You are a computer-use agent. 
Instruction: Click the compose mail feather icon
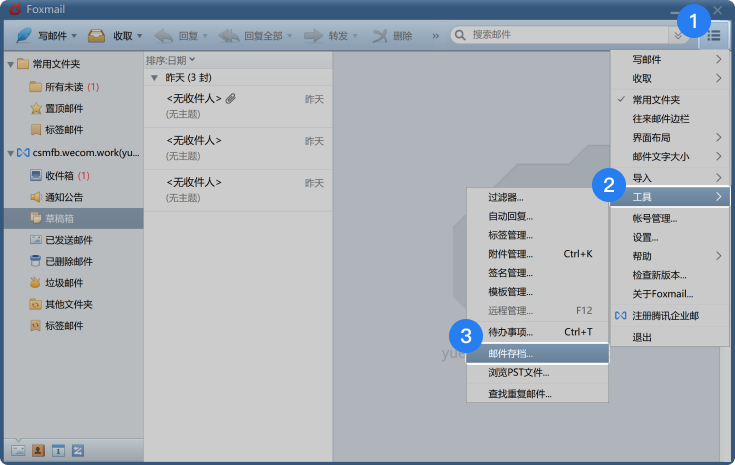pyautogui.click(x=24, y=36)
